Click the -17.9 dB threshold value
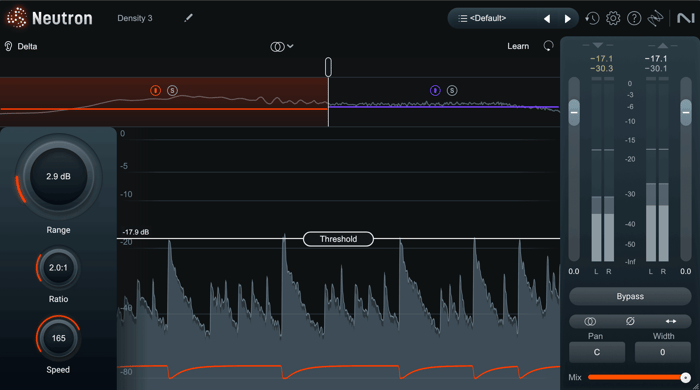The width and height of the screenshot is (700, 390). click(136, 232)
